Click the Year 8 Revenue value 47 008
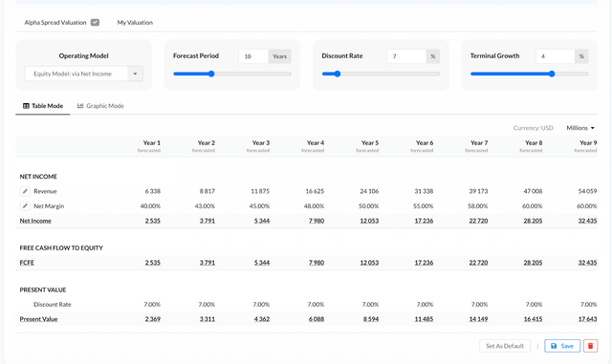Screen dimensions: 612x364 pos(533,191)
